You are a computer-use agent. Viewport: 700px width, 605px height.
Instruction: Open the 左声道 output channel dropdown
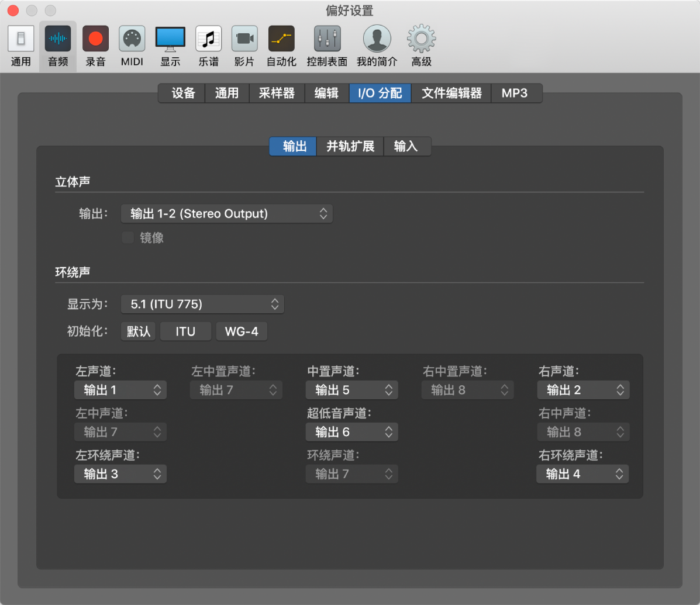point(120,390)
